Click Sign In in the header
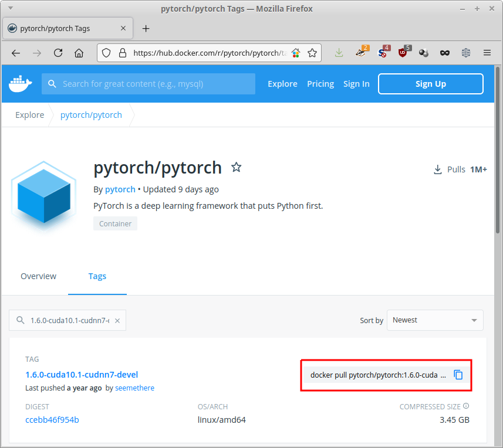The width and height of the screenshot is (503, 448). pos(356,84)
